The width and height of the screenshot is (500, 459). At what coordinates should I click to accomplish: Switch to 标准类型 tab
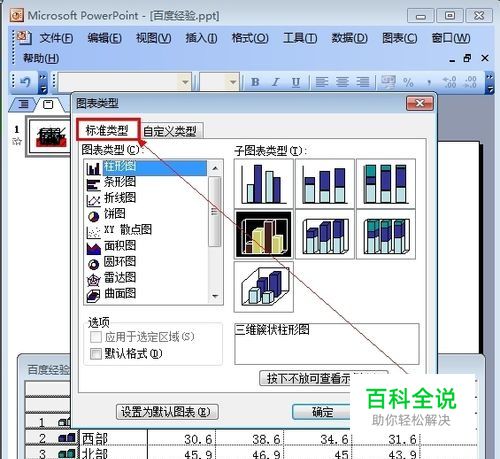(107, 130)
